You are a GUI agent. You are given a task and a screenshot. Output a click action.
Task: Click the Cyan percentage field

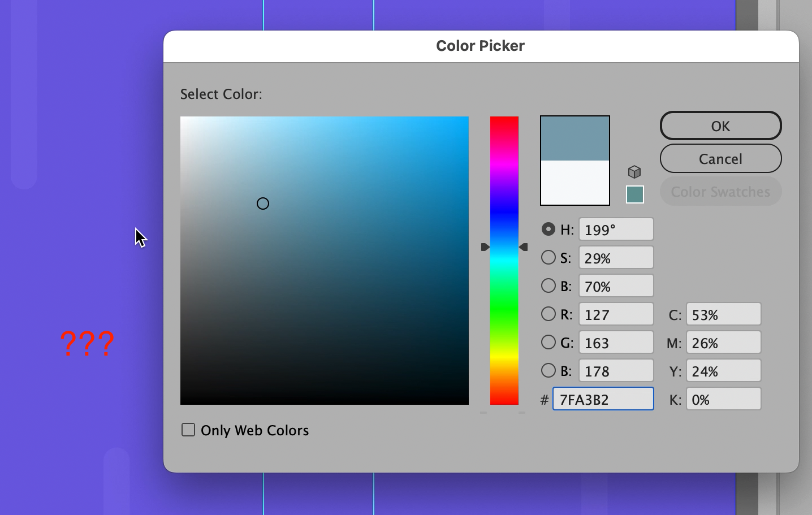pyautogui.click(x=724, y=314)
